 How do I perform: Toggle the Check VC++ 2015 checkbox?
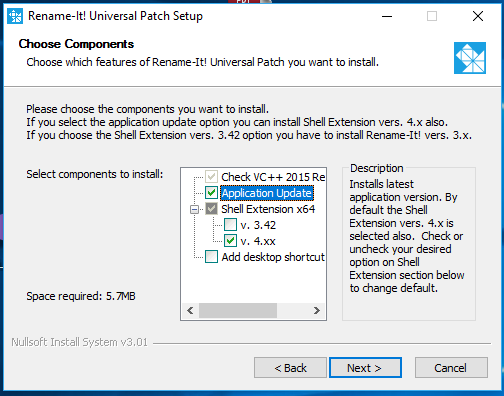211,177
